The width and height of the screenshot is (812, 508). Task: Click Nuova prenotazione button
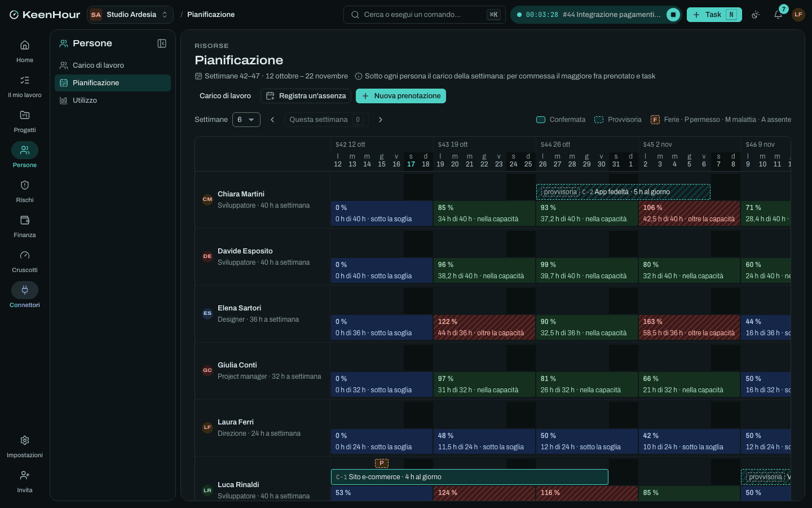(401, 96)
